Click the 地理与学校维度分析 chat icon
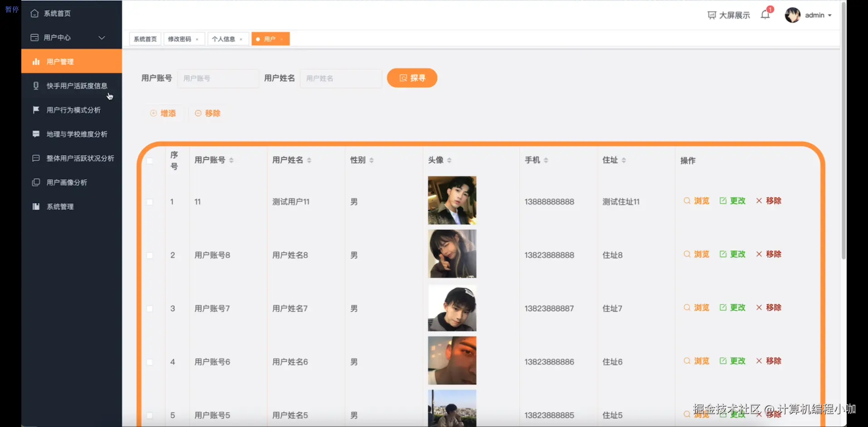Screen dimensions: 868x427 tap(36, 134)
